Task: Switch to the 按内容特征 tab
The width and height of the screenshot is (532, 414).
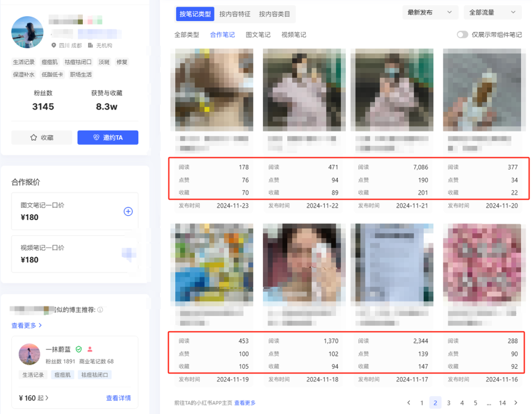Action: (235, 14)
